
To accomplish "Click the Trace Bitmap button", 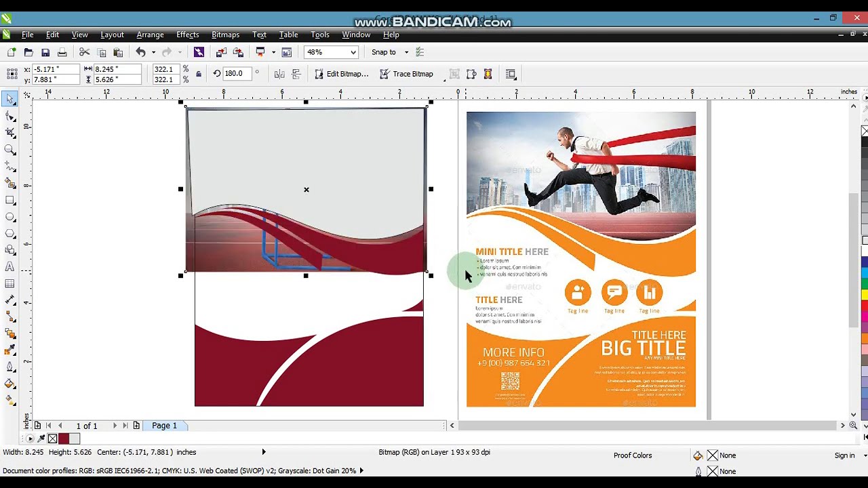I will click(406, 74).
